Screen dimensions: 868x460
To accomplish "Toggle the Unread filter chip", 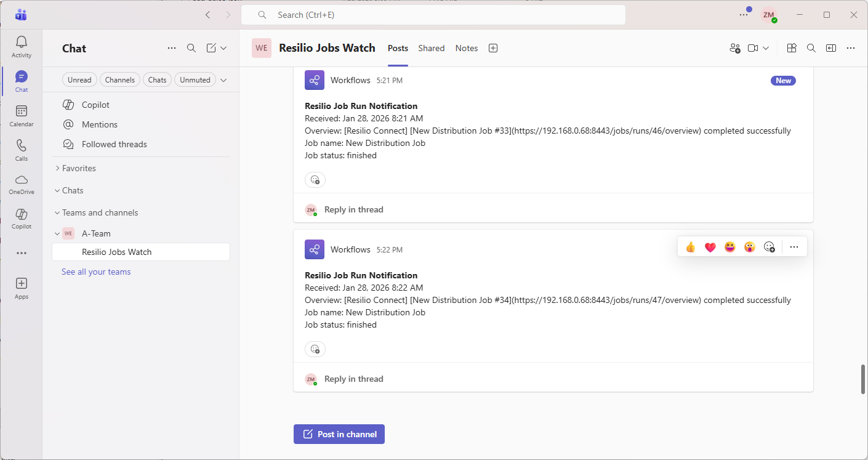I will (x=79, y=80).
